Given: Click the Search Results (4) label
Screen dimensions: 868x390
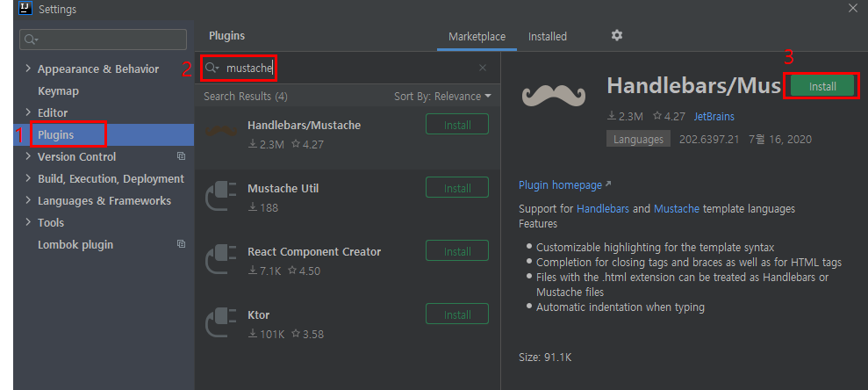Looking at the screenshot, I should pos(245,97).
